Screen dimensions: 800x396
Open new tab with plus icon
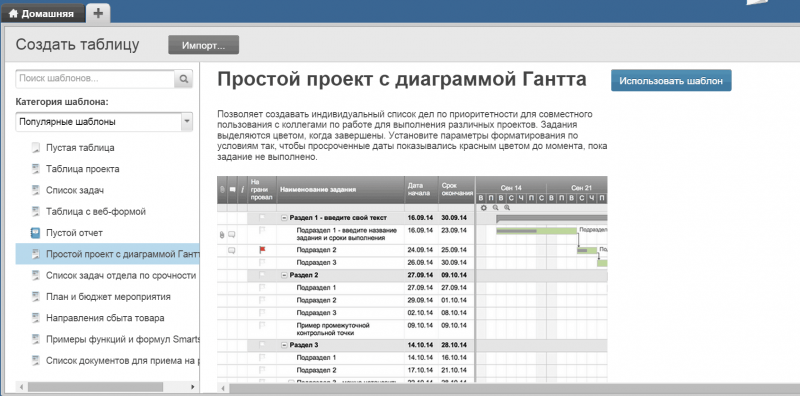[98, 13]
